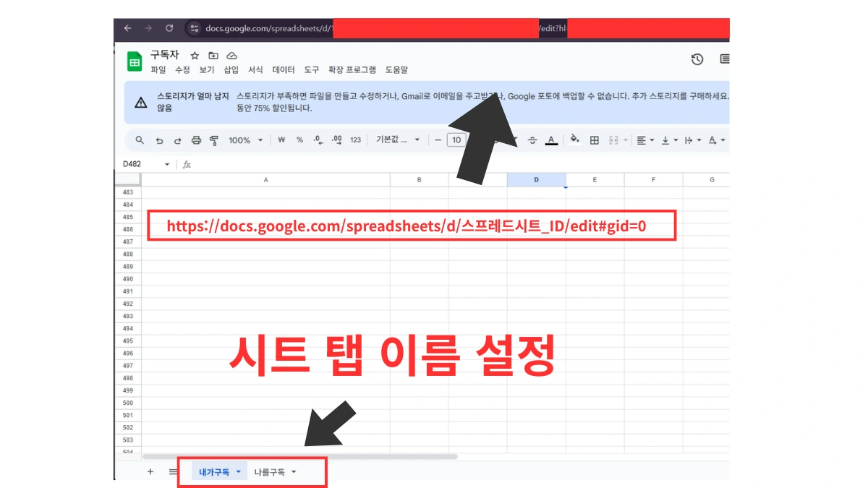Image resolution: width=868 pixels, height=488 pixels.
Task: Click the star icon to favorite document
Action: coord(195,56)
